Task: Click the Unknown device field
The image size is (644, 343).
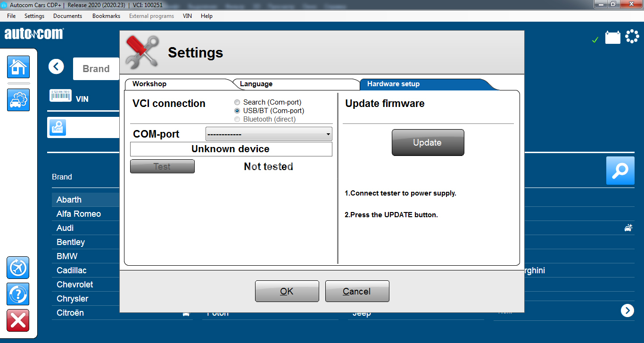Action: tap(231, 149)
